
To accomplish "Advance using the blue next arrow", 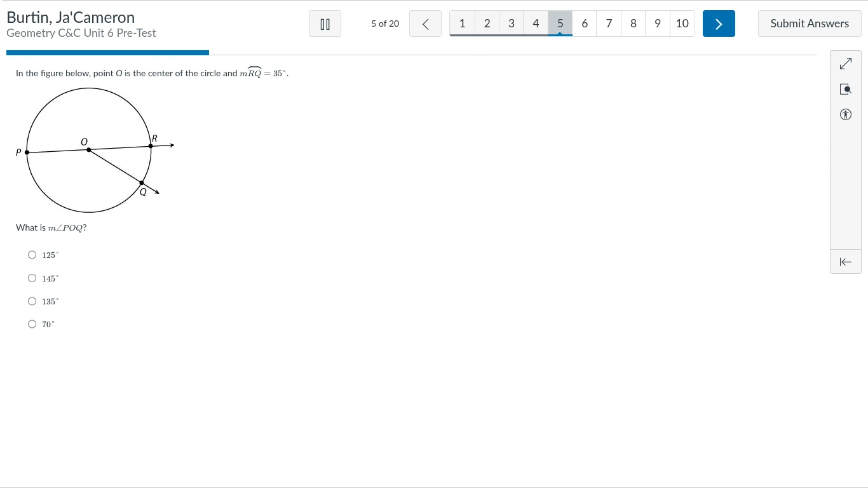I will coord(719,24).
